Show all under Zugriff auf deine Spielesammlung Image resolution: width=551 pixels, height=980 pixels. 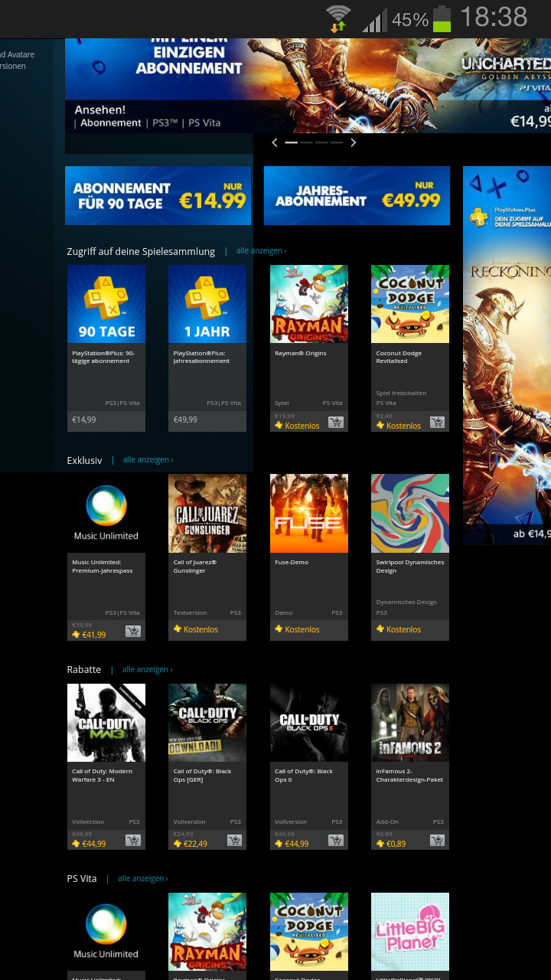point(261,250)
